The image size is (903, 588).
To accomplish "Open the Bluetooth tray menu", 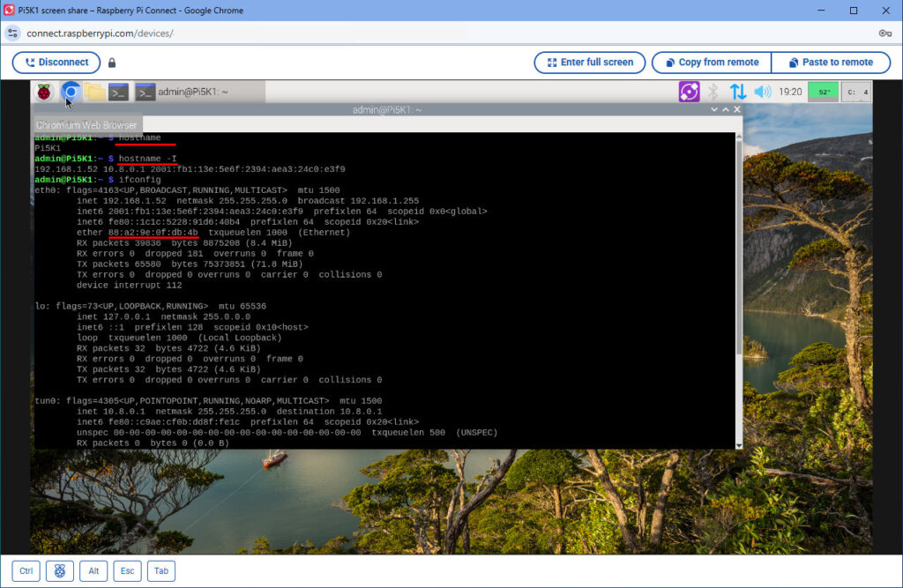I will (x=713, y=92).
